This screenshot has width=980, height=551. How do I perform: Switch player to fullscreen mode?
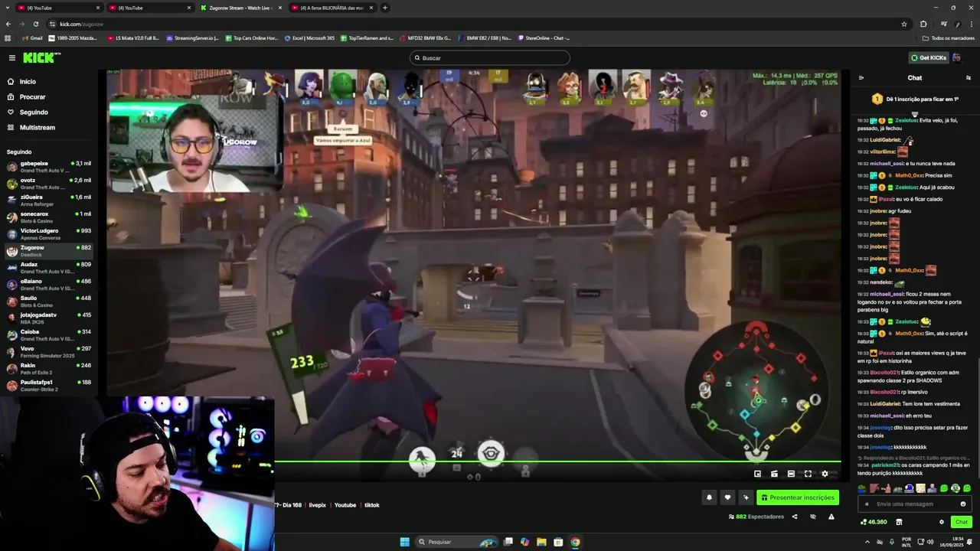pos(808,474)
